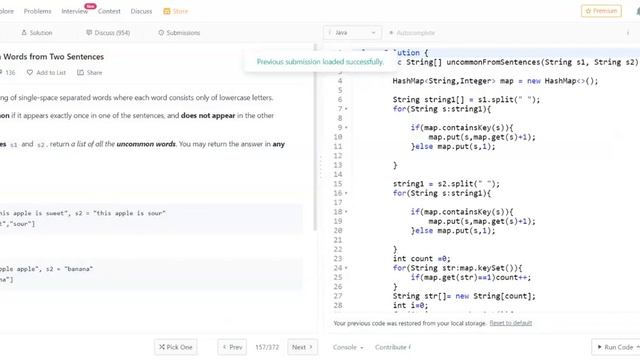Collapse code fold arrow at line 24

[x=346, y=268]
